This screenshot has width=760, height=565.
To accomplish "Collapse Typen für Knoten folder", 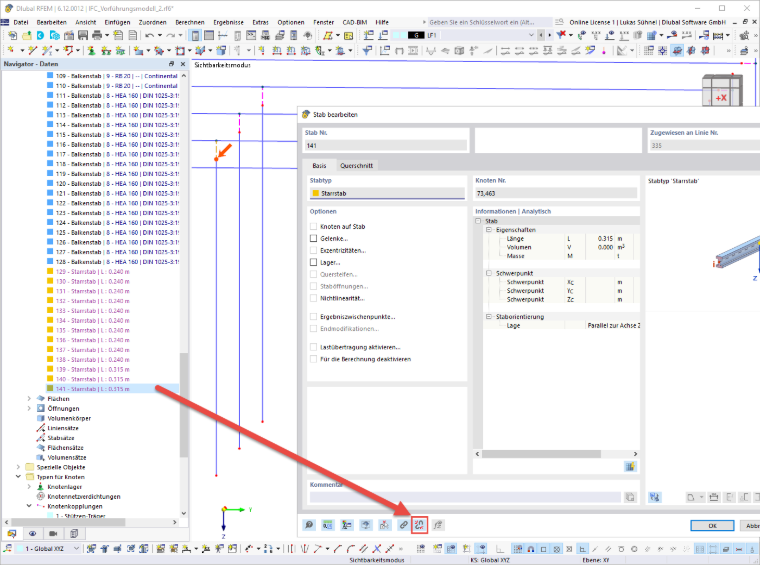I will tap(18, 477).
